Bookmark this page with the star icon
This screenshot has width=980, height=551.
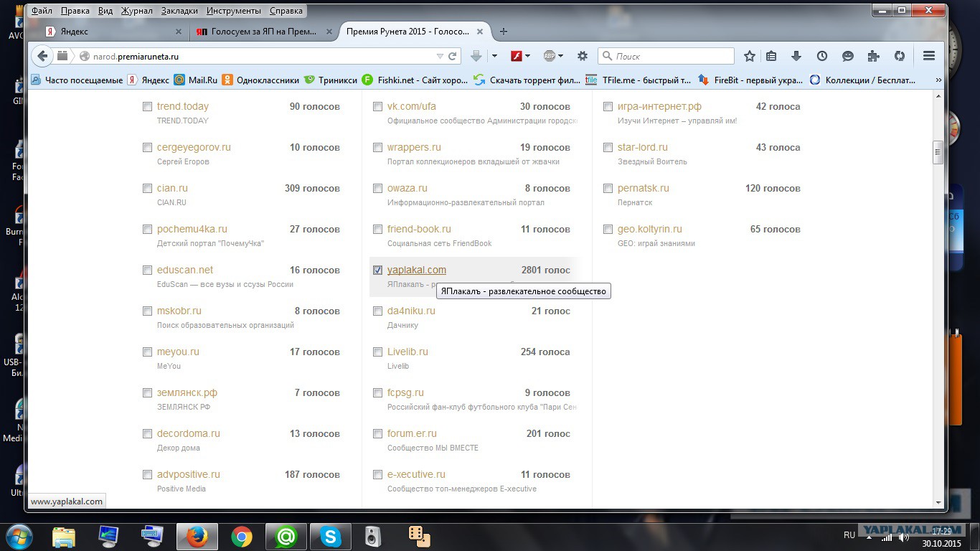[x=750, y=56]
